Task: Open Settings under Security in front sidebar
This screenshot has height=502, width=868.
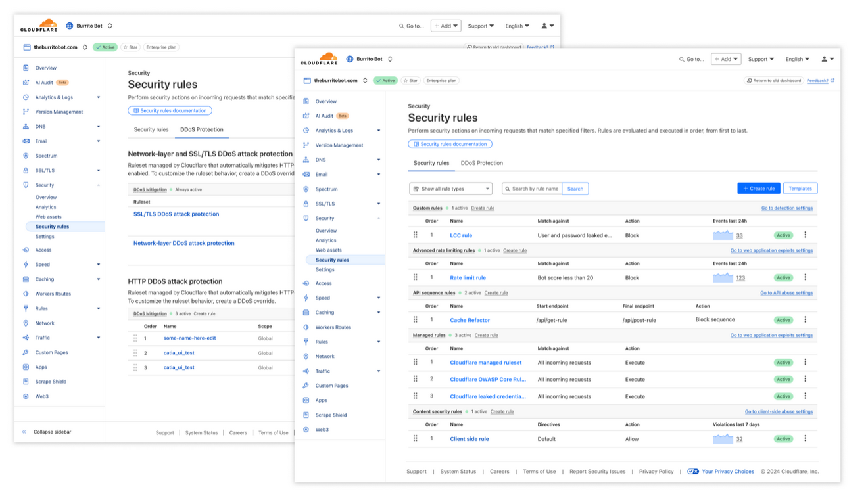Action: click(325, 269)
